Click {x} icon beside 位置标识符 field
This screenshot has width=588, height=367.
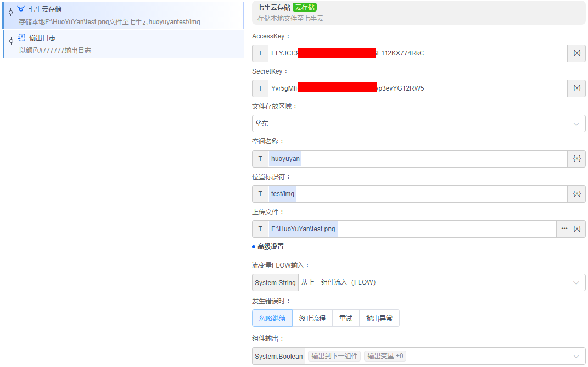click(x=576, y=194)
